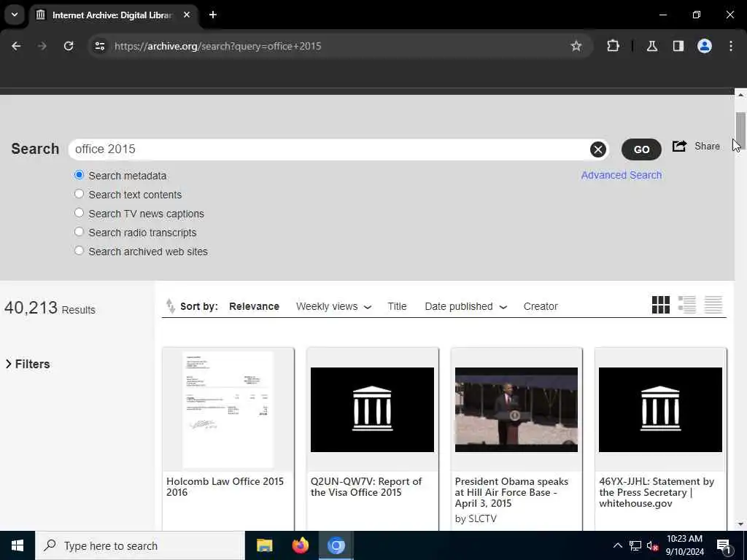The height and width of the screenshot is (560, 747).
Task: Open notification center icon
Action: point(724,545)
